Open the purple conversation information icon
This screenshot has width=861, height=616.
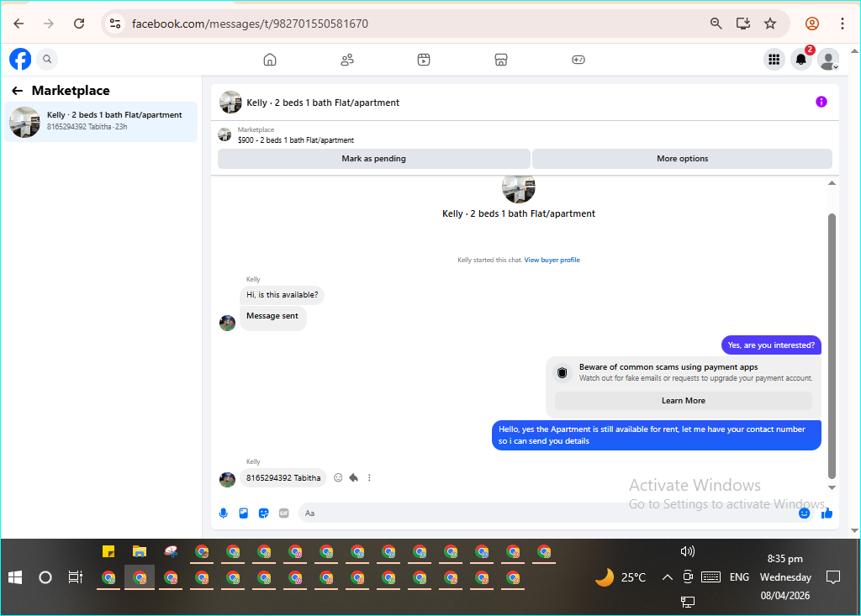pos(821,102)
